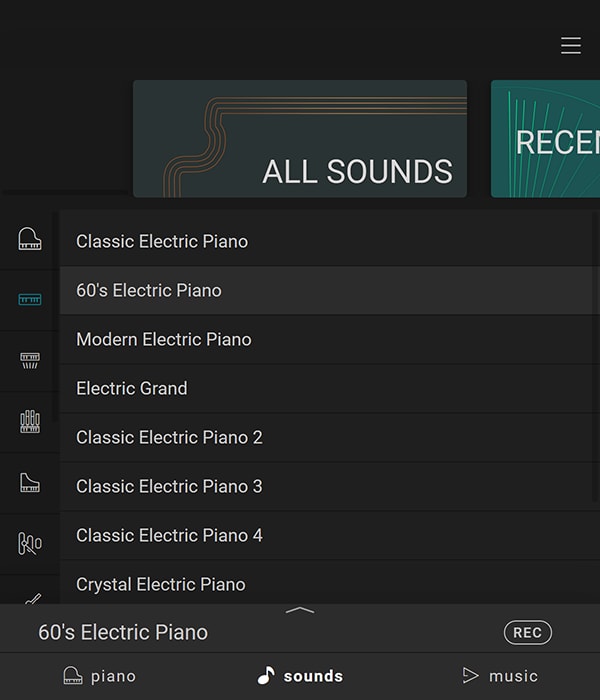Open the ALL SOUNDS card
This screenshot has height=700, width=600.
point(300,139)
